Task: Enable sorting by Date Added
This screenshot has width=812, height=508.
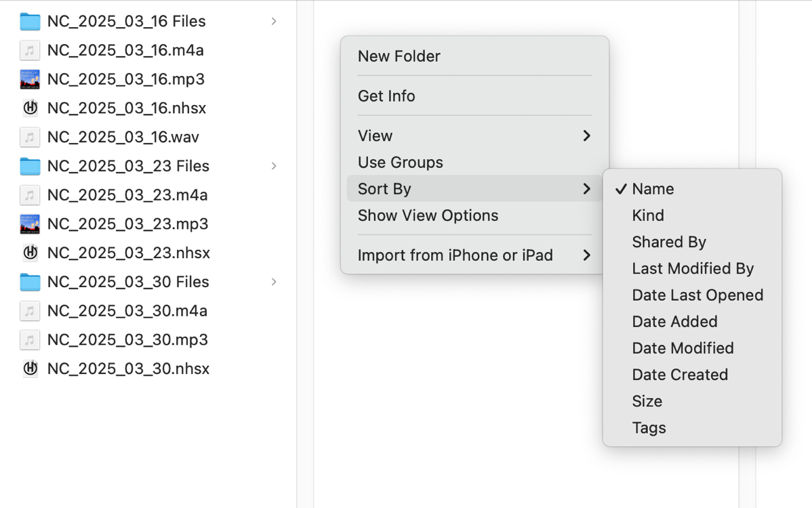Action: 674,322
